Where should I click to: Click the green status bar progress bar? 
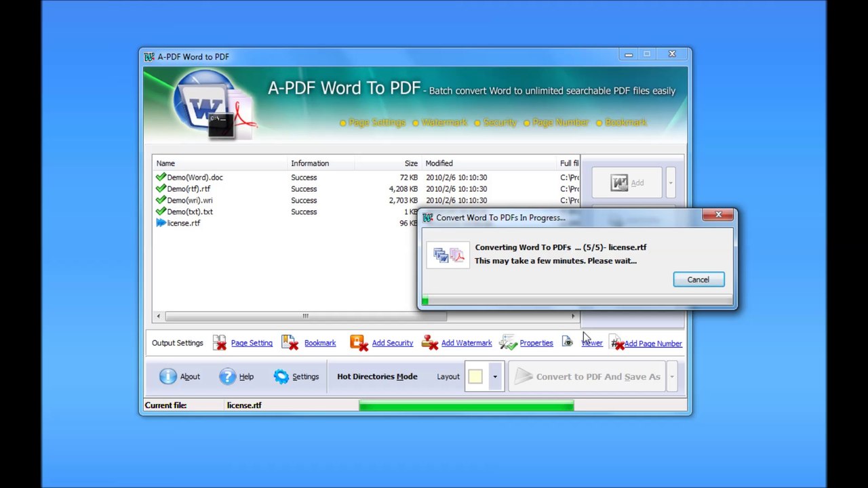point(466,405)
